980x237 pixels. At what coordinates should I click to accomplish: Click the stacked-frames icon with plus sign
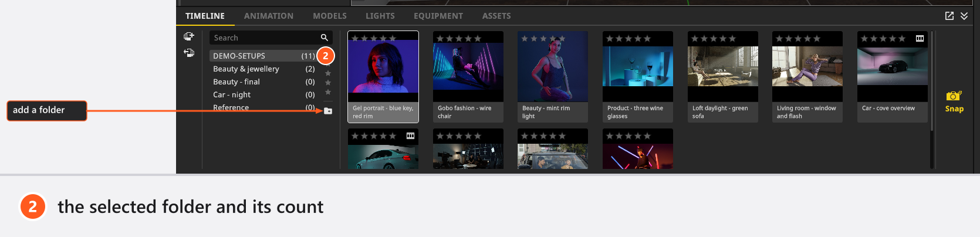[x=189, y=36]
